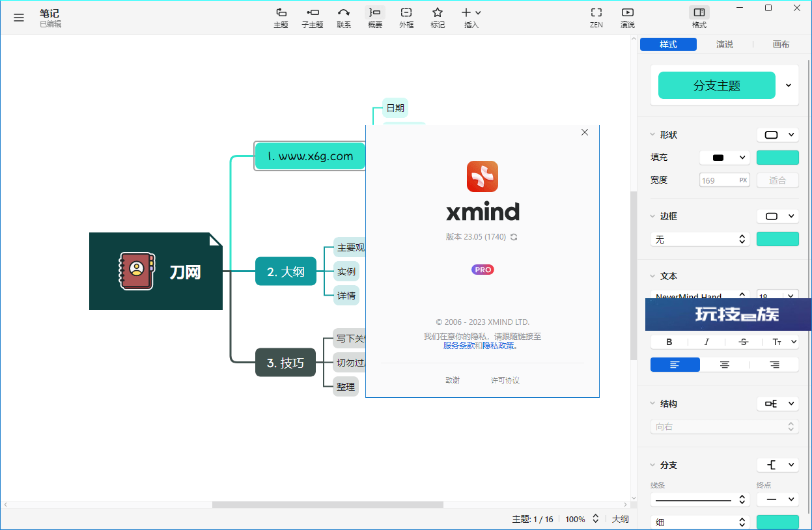
Task: Toggle strikethrough text formatting
Action: coord(744,342)
